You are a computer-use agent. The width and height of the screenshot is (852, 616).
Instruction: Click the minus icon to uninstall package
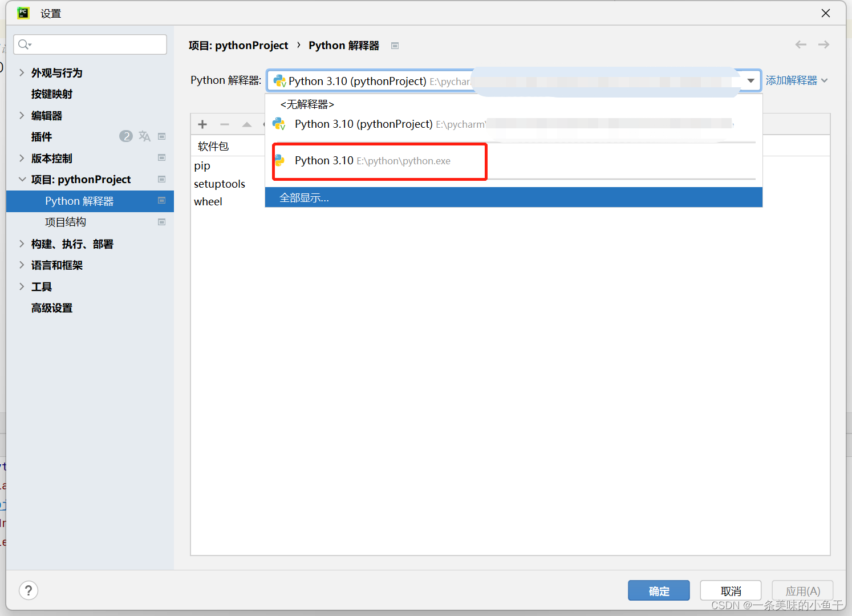coord(225,124)
